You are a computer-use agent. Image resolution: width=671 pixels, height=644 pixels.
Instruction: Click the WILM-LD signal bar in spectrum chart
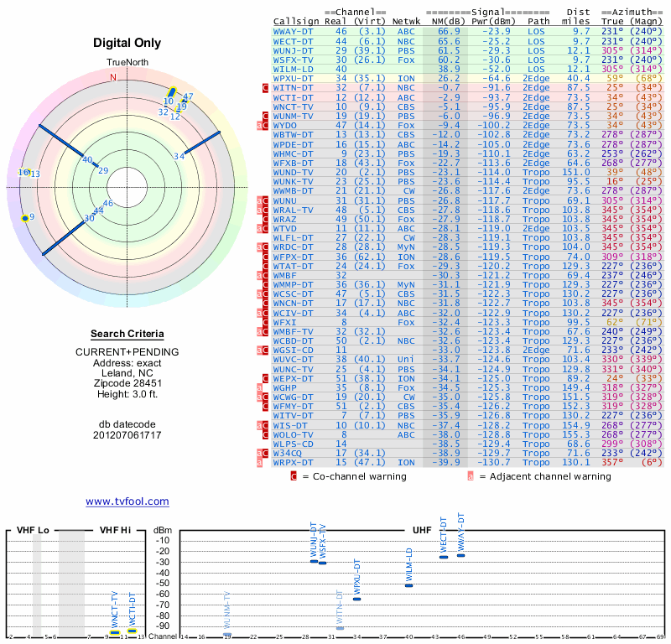click(x=409, y=585)
